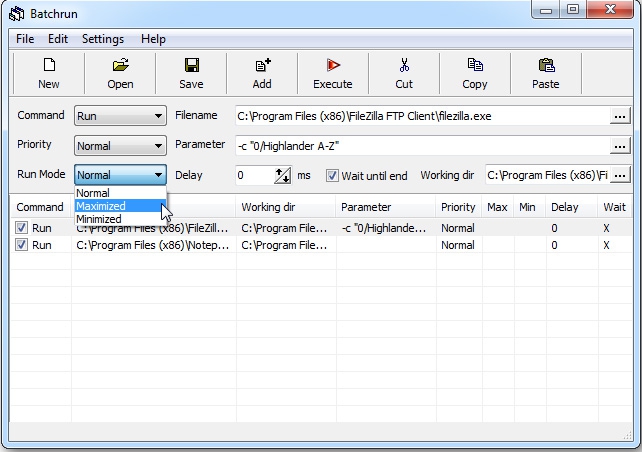642x452 pixels.
Task: Collapse the Run Mode dropdown
Action: [x=120, y=175]
